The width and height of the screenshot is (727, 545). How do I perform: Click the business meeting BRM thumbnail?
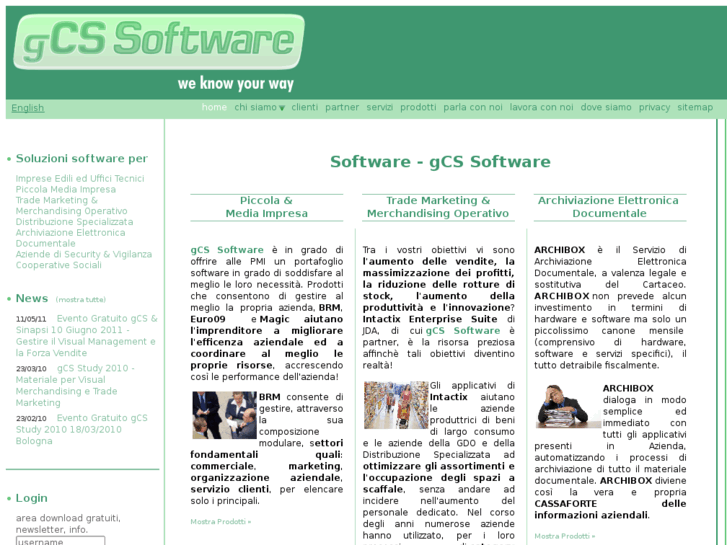point(224,415)
